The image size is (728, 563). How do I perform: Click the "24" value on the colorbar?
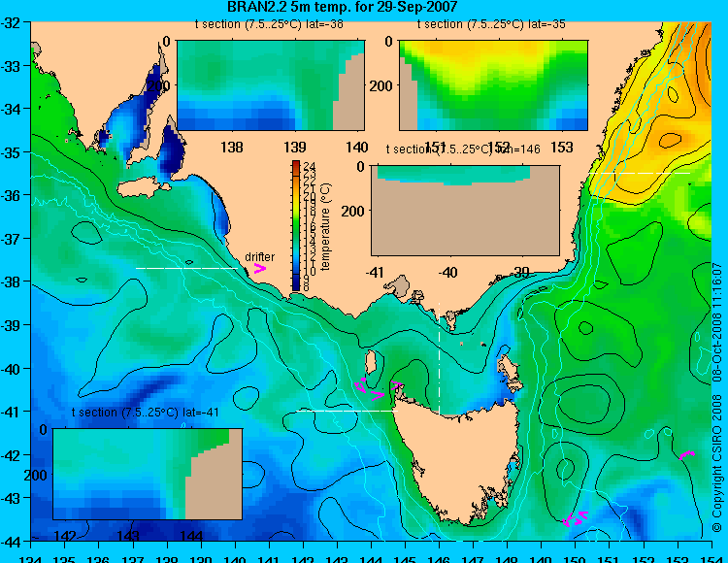pyautogui.click(x=310, y=166)
